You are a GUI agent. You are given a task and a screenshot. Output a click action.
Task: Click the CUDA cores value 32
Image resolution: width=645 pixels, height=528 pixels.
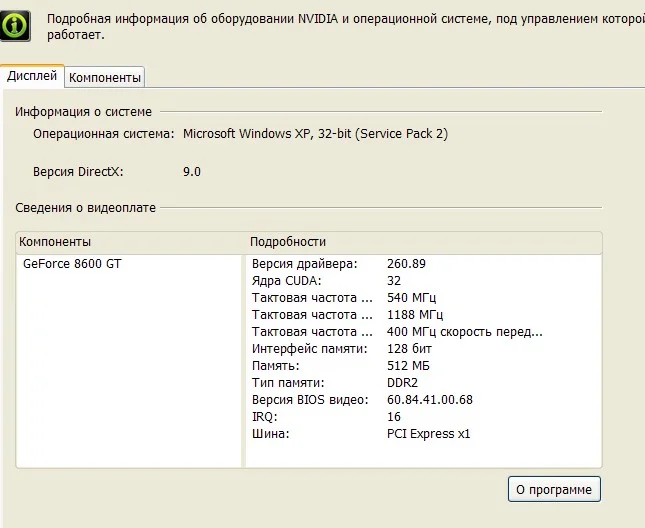394,280
